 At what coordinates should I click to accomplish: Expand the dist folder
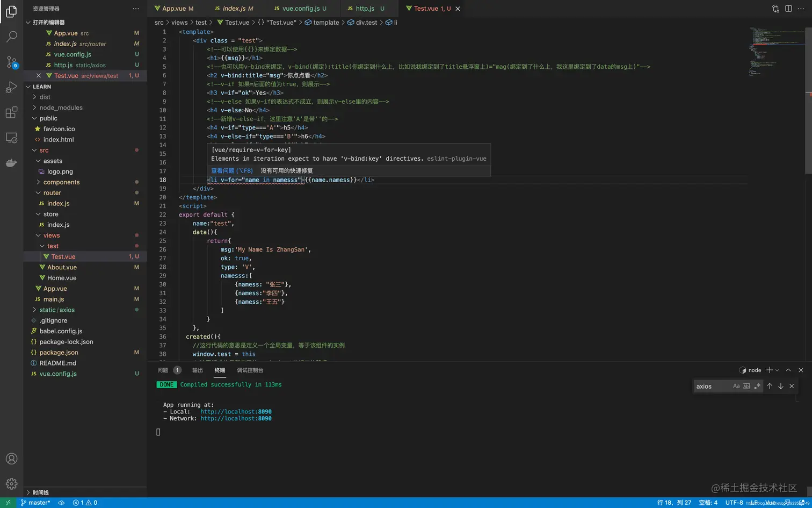[x=85, y=97]
